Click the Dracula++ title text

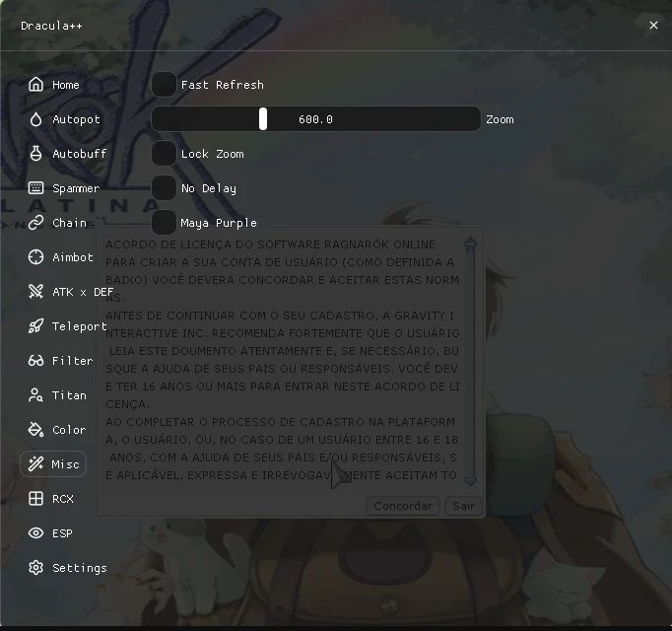point(51,26)
